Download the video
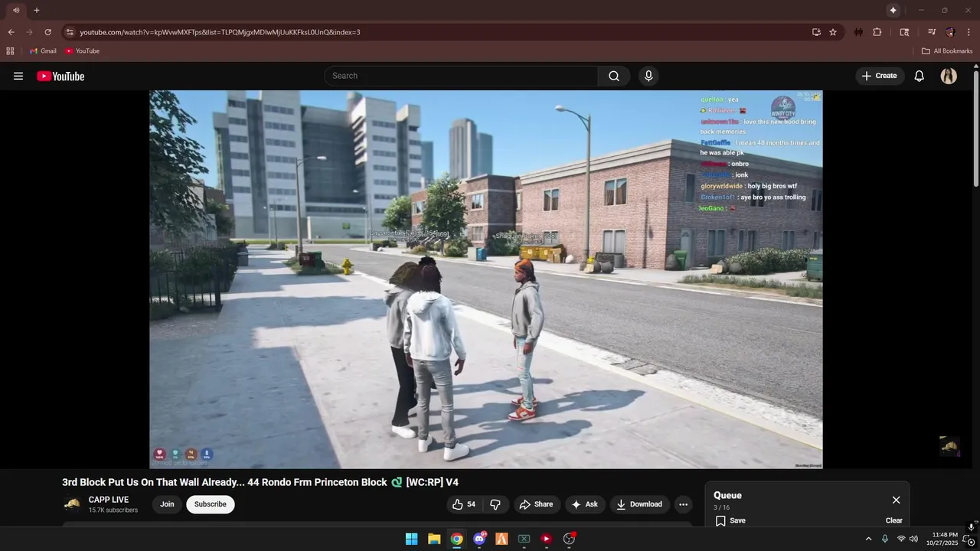The image size is (980, 551). coord(640,504)
